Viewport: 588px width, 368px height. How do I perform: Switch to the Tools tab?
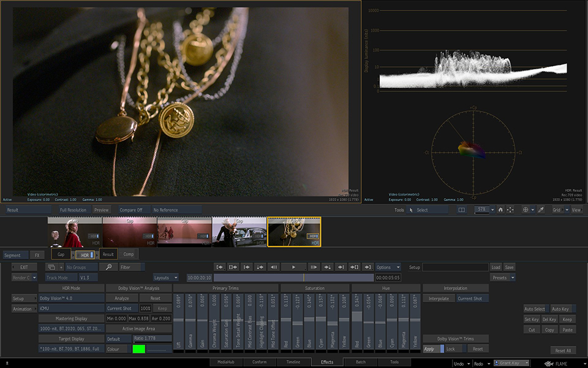394,362
